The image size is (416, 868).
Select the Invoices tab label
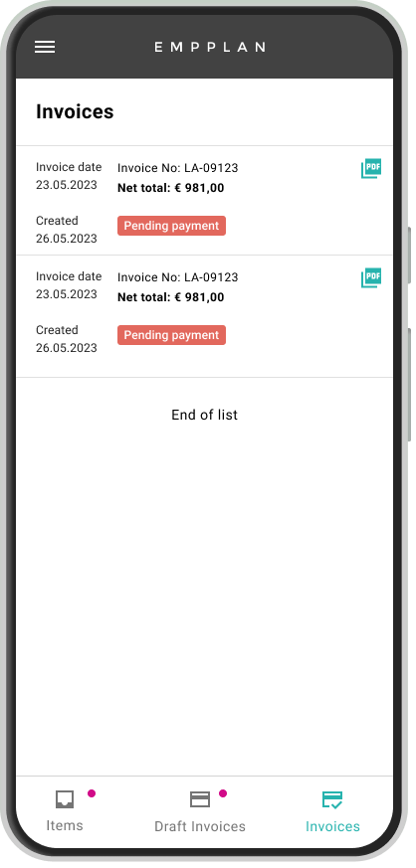click(333, 826)
